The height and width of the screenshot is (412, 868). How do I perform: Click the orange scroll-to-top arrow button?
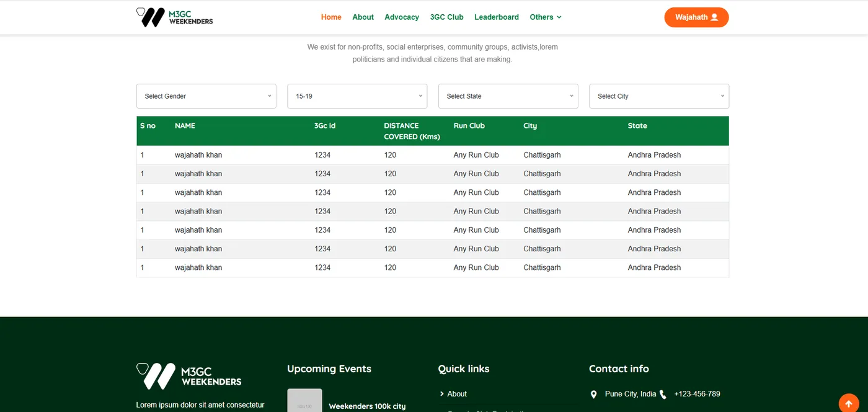pos(849,404)
